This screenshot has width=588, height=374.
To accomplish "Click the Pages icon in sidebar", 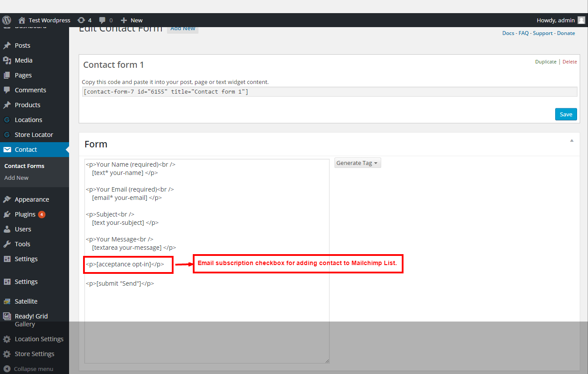I will tap(7, 75).
